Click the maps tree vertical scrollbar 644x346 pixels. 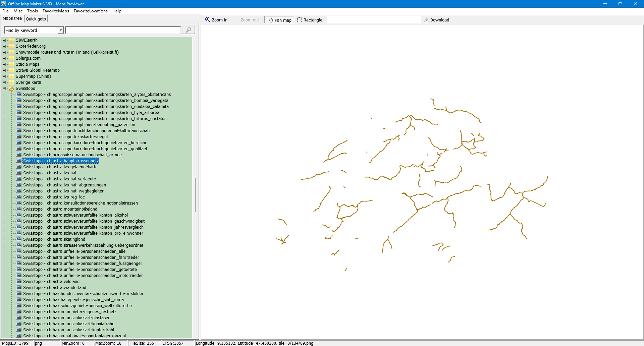pyautogui.click(x=195, y=194)
